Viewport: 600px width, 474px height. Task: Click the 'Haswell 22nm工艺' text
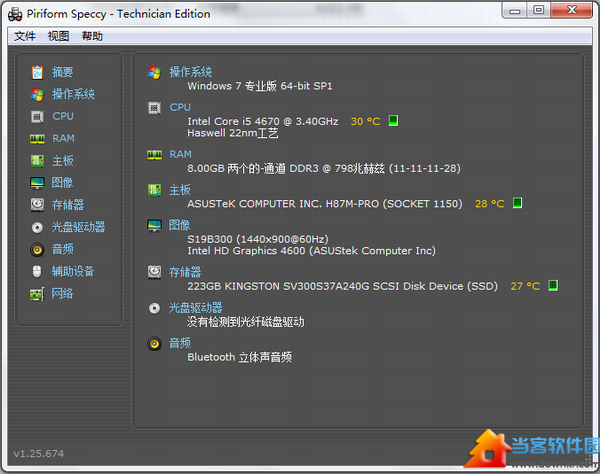[x=233, y=133]
